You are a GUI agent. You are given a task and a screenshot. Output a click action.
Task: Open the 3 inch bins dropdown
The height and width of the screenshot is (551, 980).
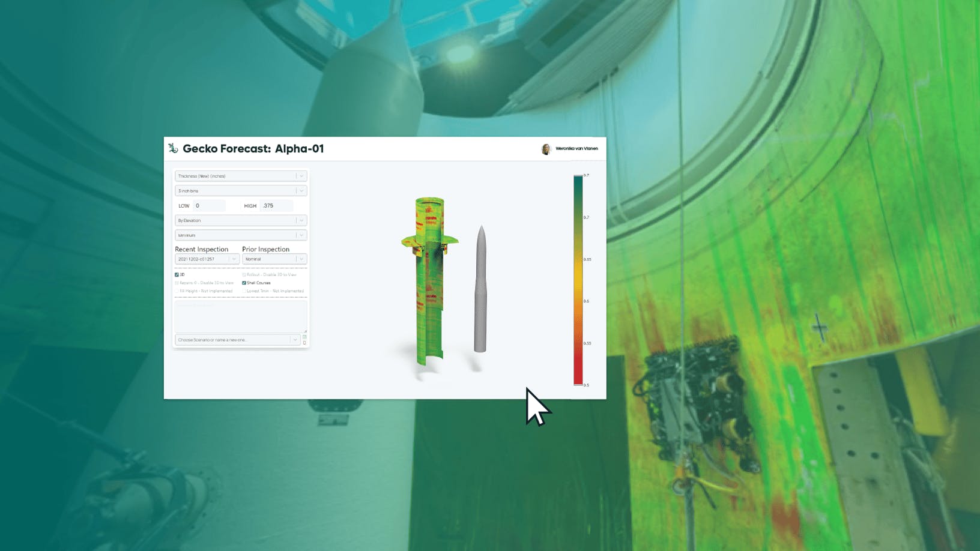coord(241,191)
